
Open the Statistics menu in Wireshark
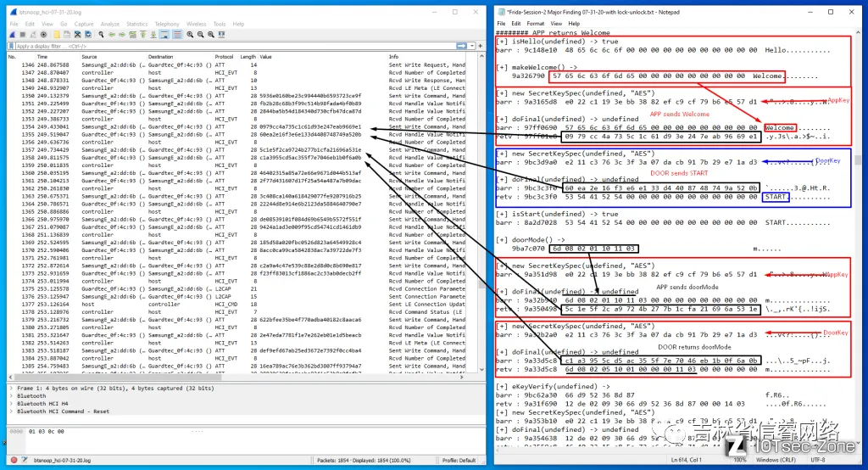click(x=136, y=24)
